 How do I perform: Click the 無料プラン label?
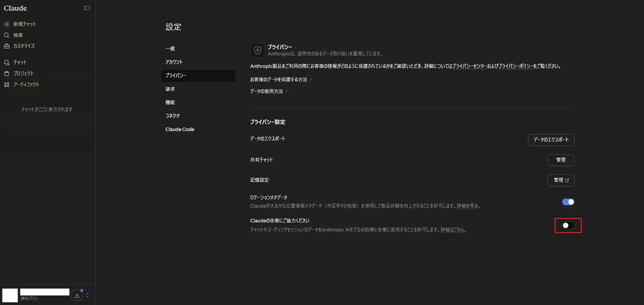[29, 298]
